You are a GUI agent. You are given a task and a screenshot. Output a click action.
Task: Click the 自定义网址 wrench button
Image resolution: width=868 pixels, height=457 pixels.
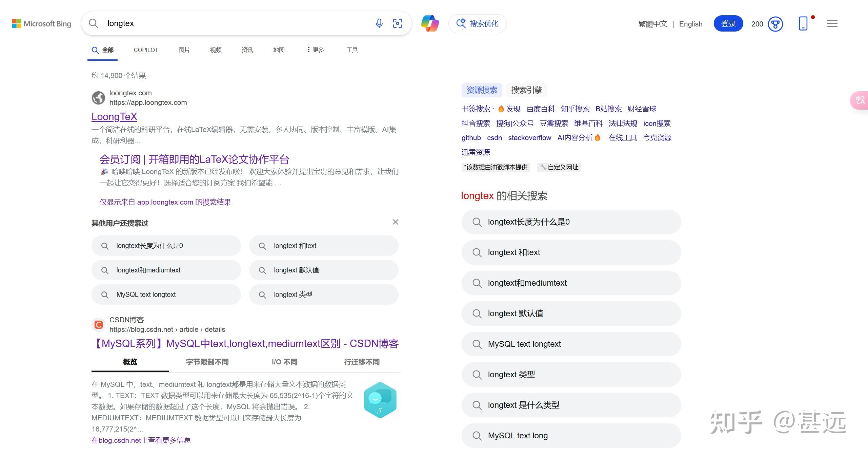[x=559, y=167]
